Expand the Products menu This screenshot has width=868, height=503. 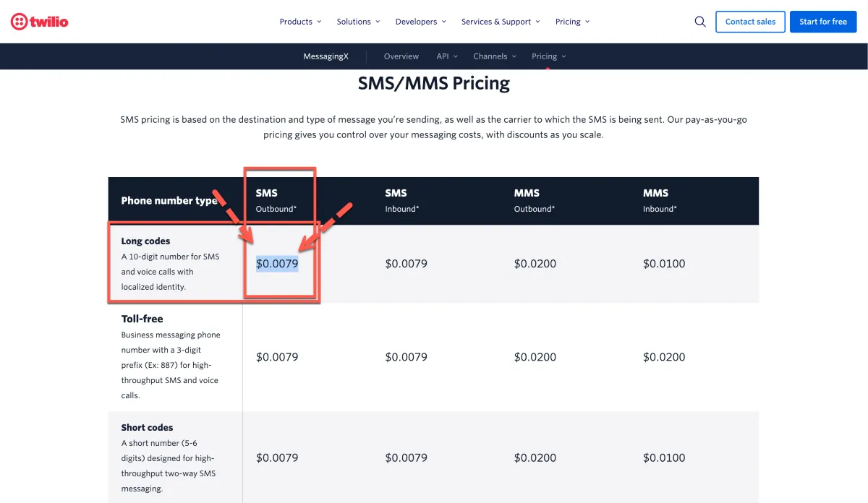coord(300,22)
